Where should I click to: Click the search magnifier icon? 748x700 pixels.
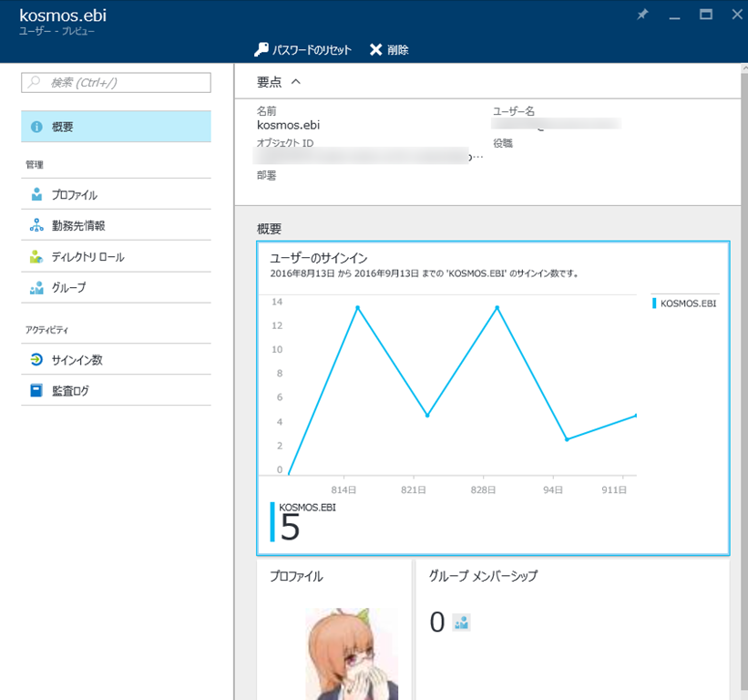point(34,82)
